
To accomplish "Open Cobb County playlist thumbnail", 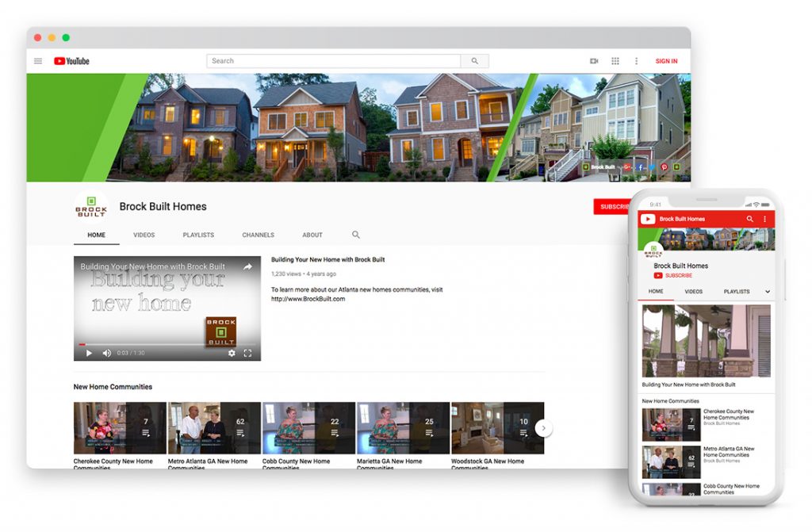I will coord(308,428).
